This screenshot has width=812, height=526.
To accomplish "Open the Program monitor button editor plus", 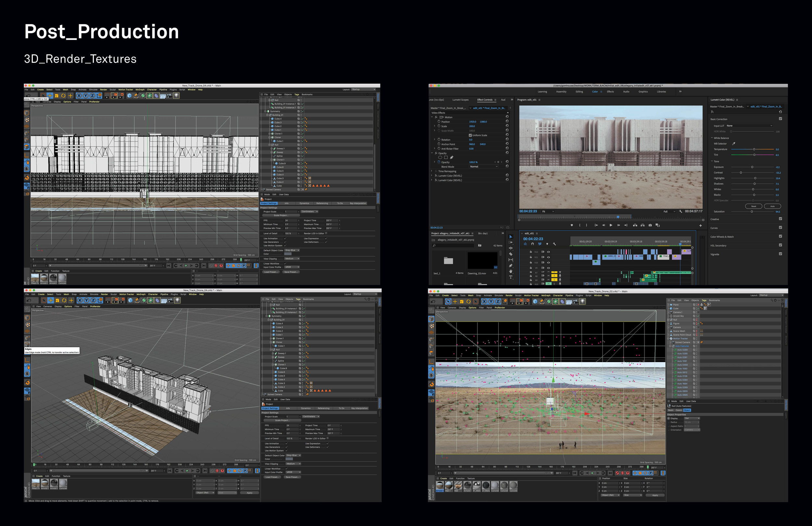I will tap(701, 225).
